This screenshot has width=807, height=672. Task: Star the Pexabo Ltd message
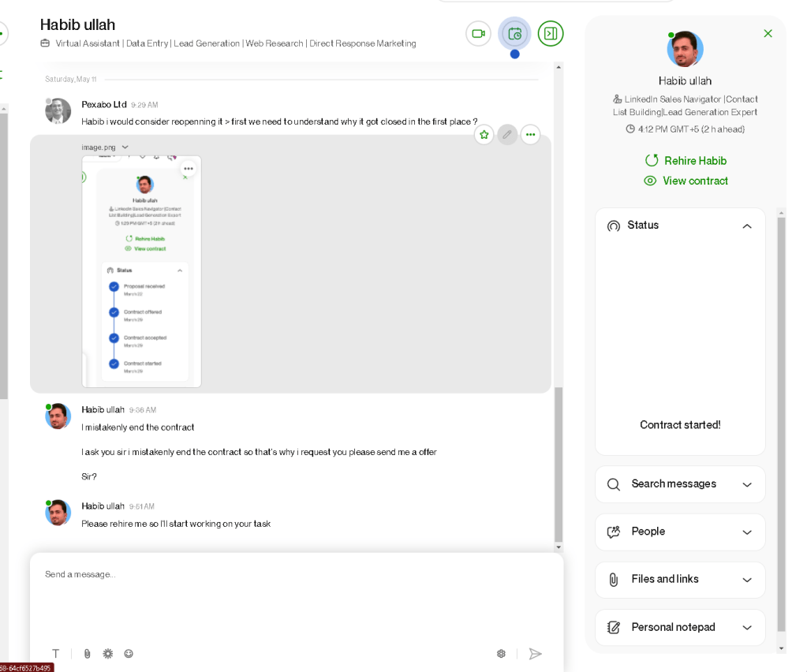pos(484,135)
